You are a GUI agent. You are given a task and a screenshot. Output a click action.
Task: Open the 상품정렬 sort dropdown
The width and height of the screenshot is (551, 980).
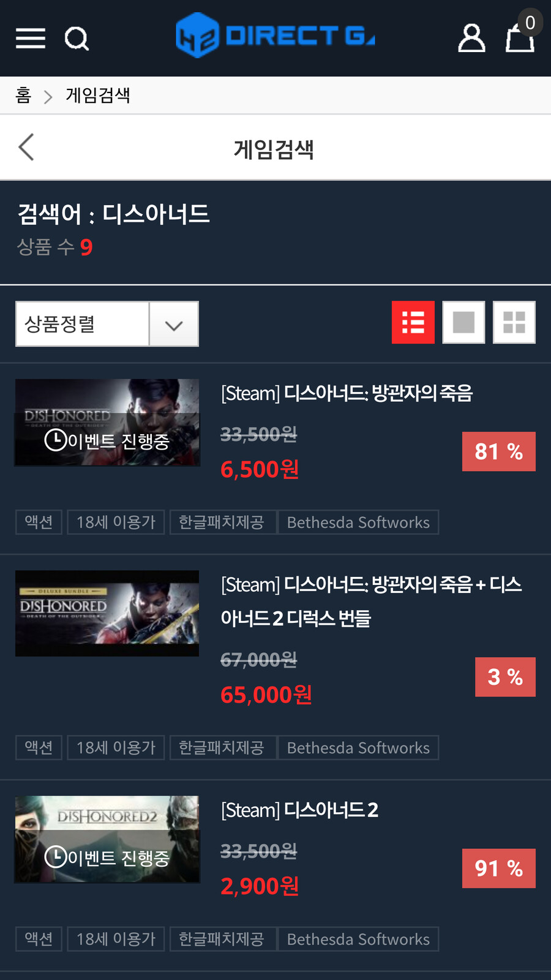point(107,324)
